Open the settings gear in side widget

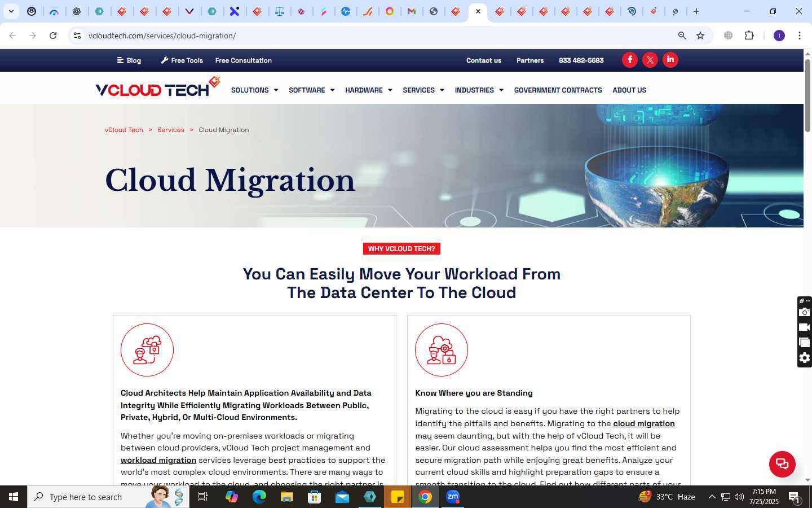click(x=805, y=358)
